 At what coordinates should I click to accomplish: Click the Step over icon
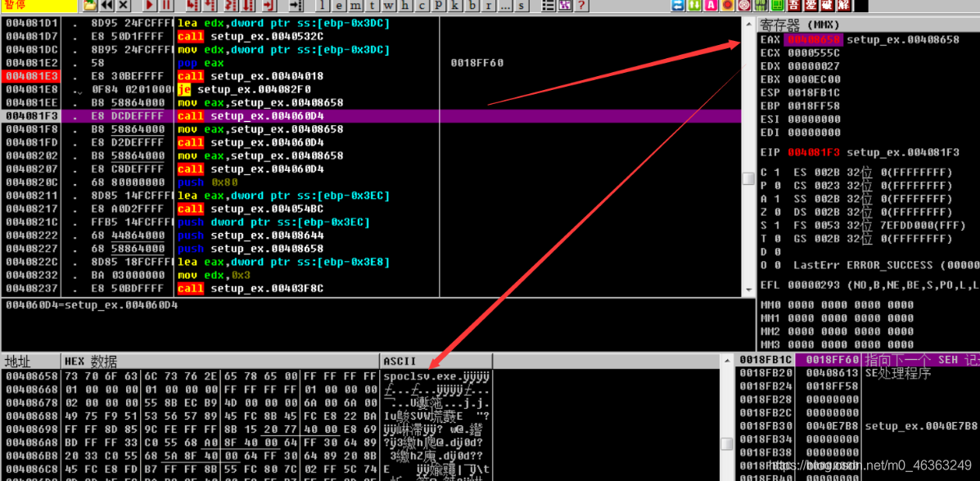pos(210,6)
